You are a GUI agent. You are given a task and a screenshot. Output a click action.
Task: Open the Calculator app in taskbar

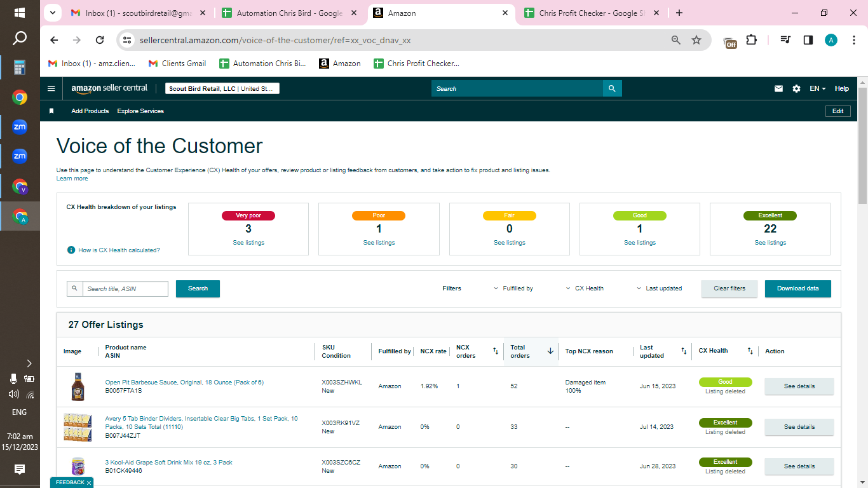pos(20,67)
